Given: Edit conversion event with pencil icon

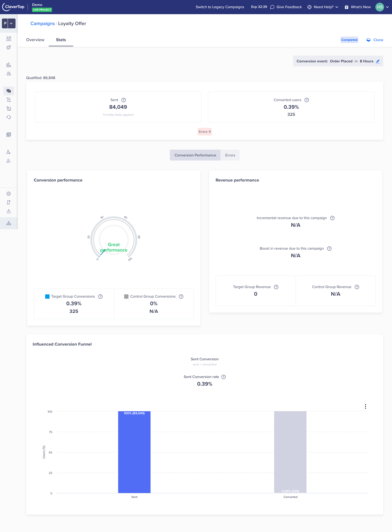Looking at the screenshot, I should tap(378, 61).
